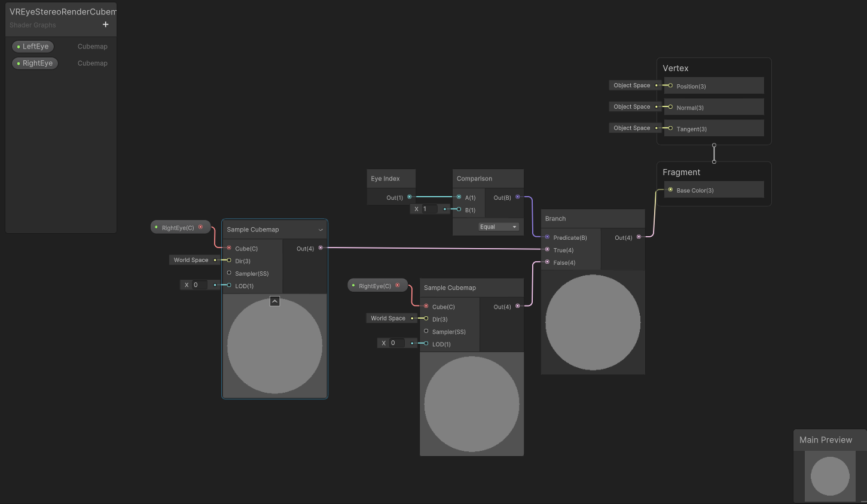
Task: Click the False(4) input port on Branch
Action: pos(547,262)
